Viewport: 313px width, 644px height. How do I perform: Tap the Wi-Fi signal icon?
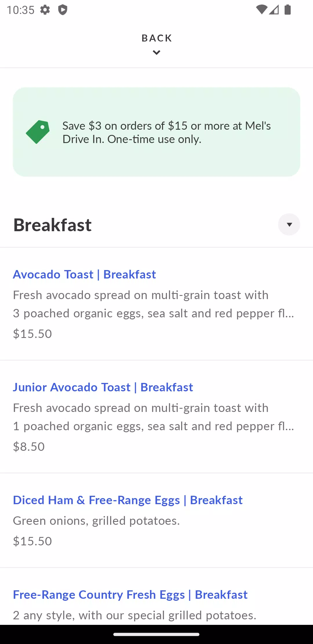click(262, 10)
